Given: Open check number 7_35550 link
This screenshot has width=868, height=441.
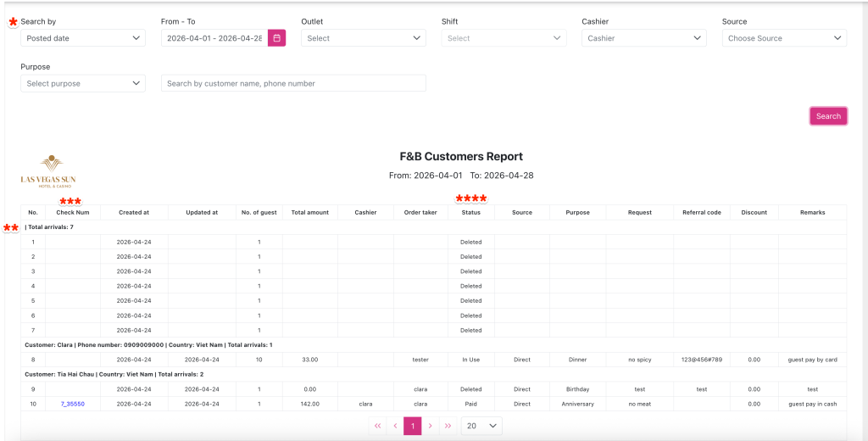Looking at the screenshot, I should (x=73, y=405).
